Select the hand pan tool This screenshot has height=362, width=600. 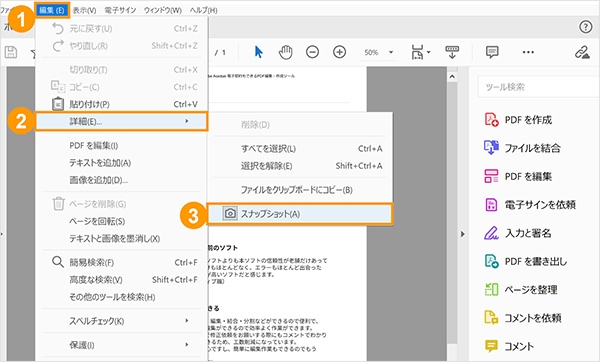point(285,52)
